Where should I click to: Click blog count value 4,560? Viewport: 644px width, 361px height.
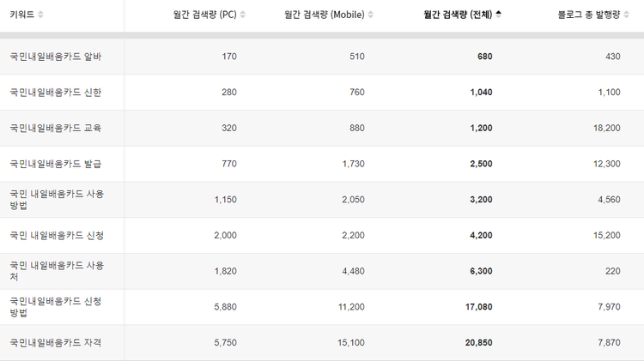click(609, 200)
